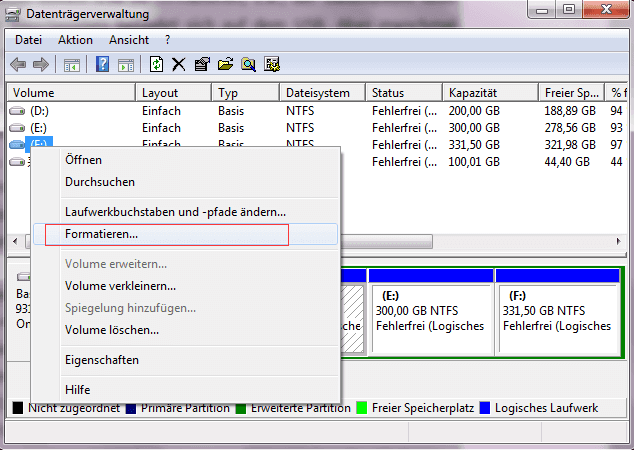Select the (F:) 331,50 GB partition block
634x450 pixels.
pyautogui.click(x=558, y=312)
